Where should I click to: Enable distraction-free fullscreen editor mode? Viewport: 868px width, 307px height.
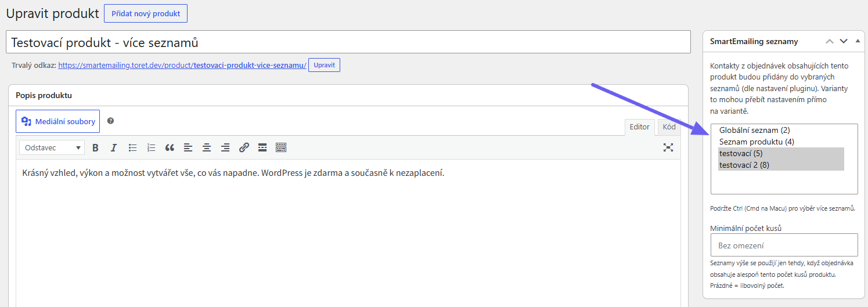click(x=668, y=148)
